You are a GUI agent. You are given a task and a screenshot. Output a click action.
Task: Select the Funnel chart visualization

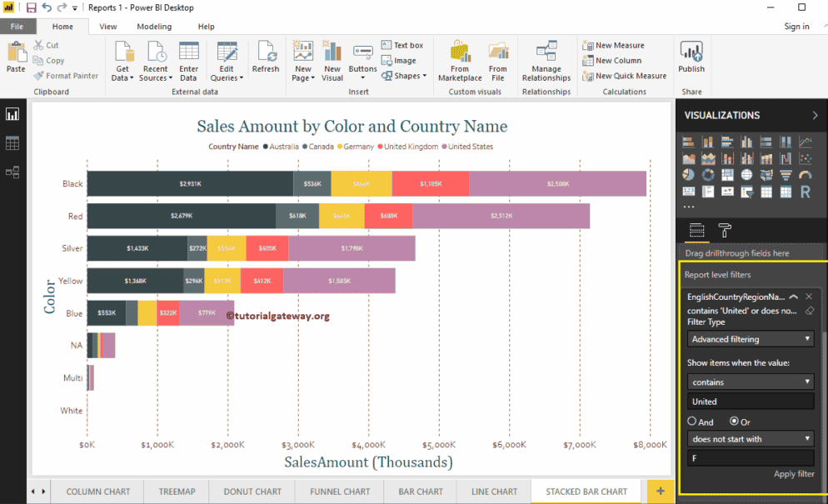[x=786, y=174]
